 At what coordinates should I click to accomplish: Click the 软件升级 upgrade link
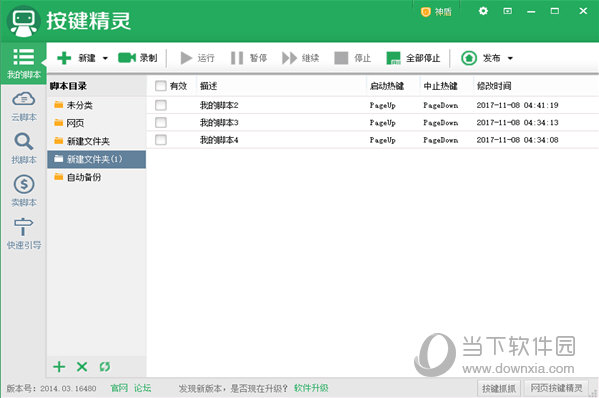[x=311, y=388]
